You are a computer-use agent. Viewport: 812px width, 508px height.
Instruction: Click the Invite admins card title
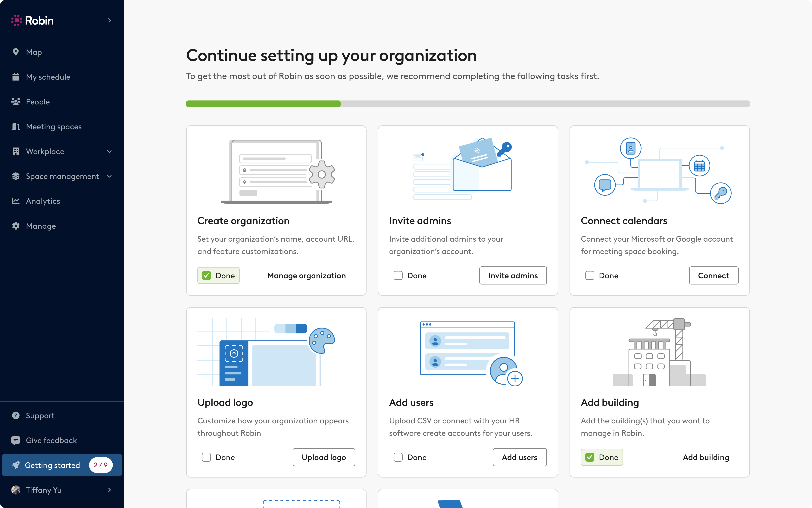[x=420, y=221]
